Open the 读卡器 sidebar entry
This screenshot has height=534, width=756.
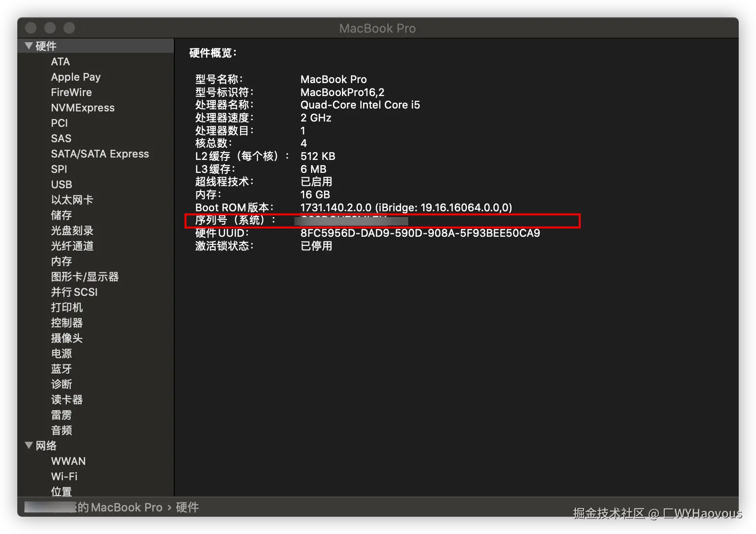pos(67,400)
